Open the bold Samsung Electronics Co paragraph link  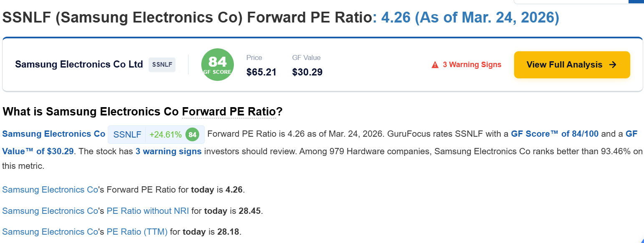point(53,134)
